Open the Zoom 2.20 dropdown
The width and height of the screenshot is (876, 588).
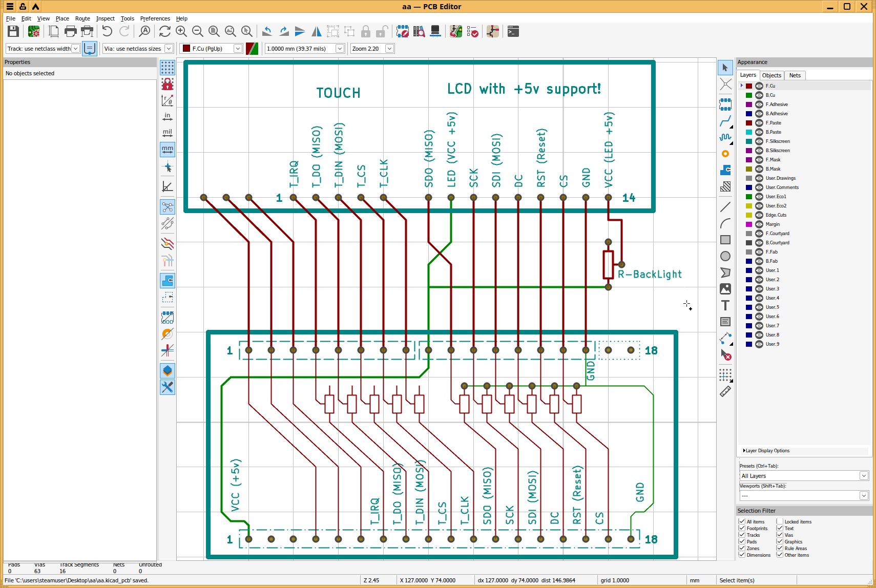point(389,49)
